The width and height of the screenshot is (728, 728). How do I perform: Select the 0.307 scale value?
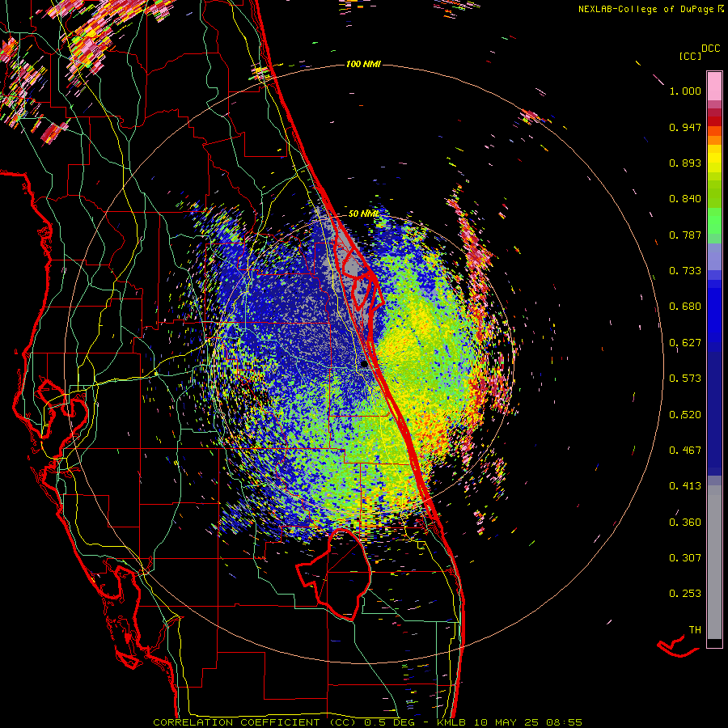click(x=685, y=558)
